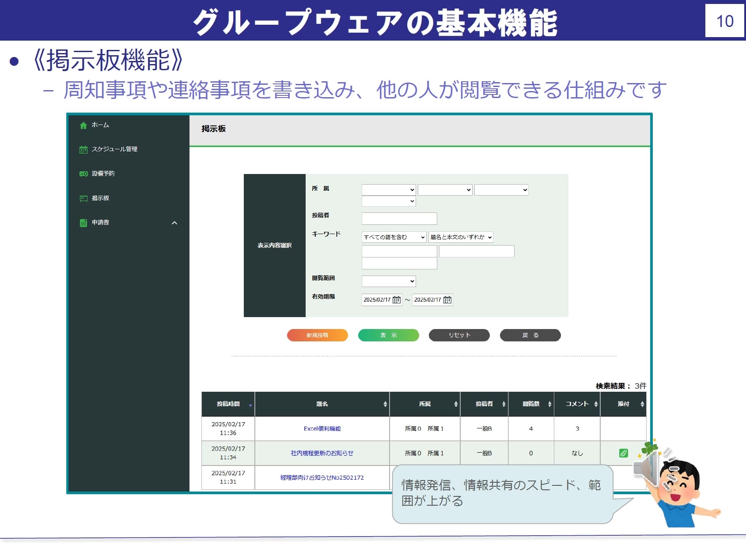
Task: Open the end date calendar picker
Action: [x=447, y=300]
